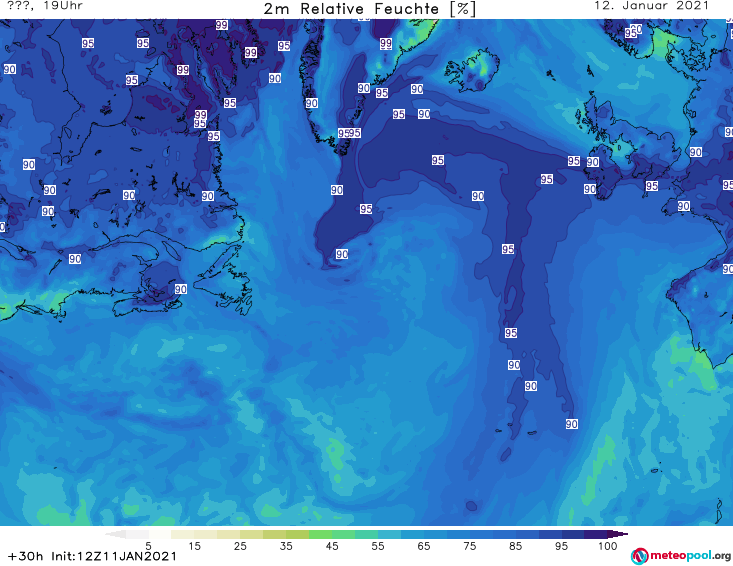This screenshot has height=566, width=733.
Task: Click the topmost "99" contour label over Baffin area
Action: click(222, 25)
